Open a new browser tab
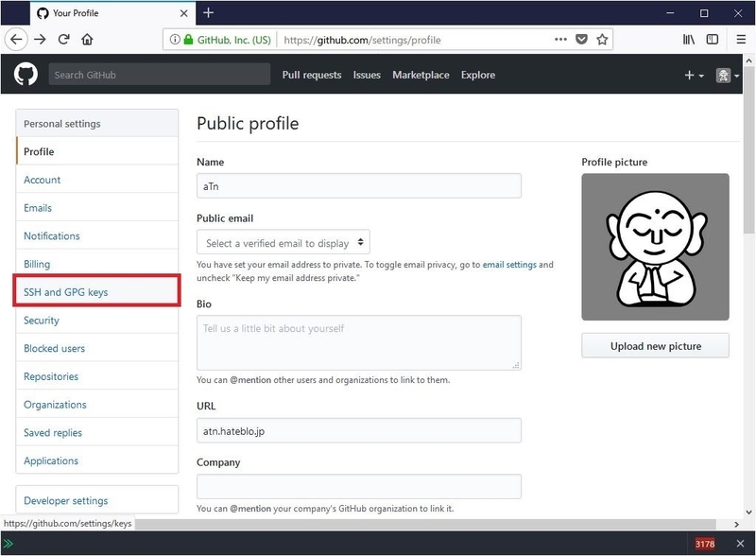The image size is (756, 556). pyautogui.click(x=209, y=12)
